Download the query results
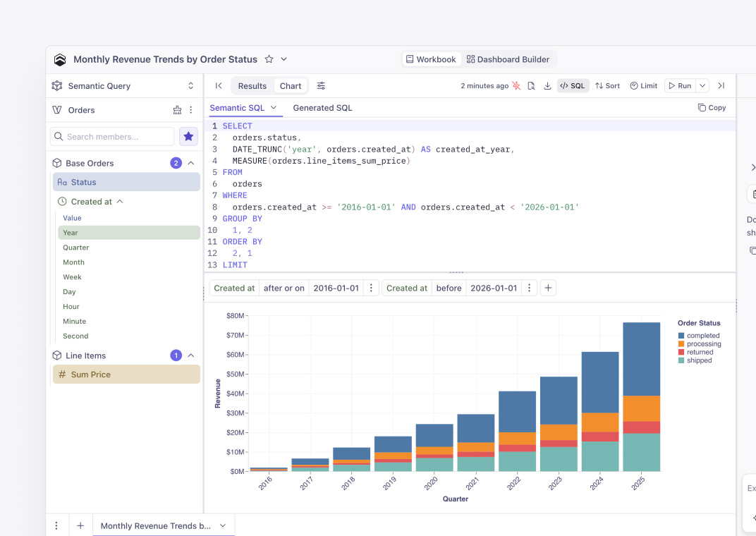The height and width of the screenshot is (536, 756). [547, 86]
